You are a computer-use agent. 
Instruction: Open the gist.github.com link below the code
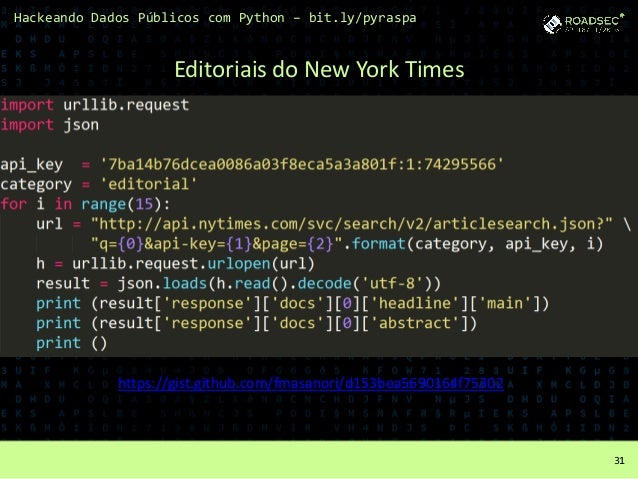[311, 384]
